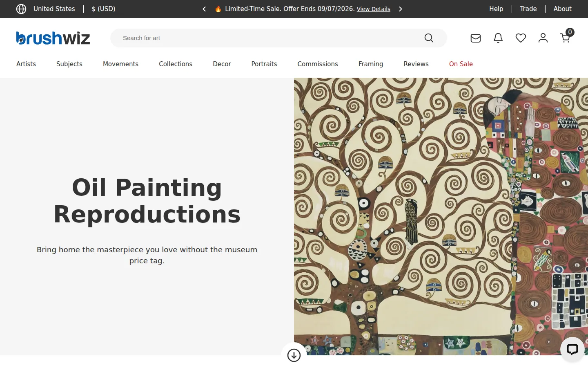View notifications bell

click(x=498, y=38)
